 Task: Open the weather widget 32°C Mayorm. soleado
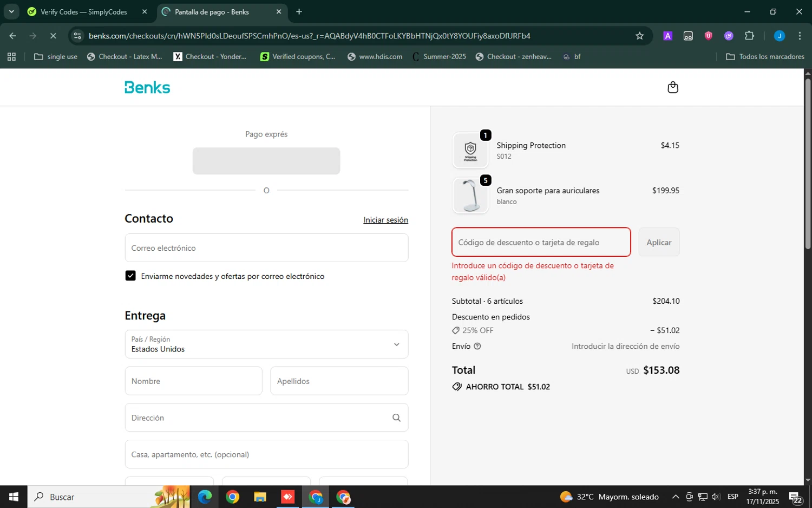click(610, 497)
